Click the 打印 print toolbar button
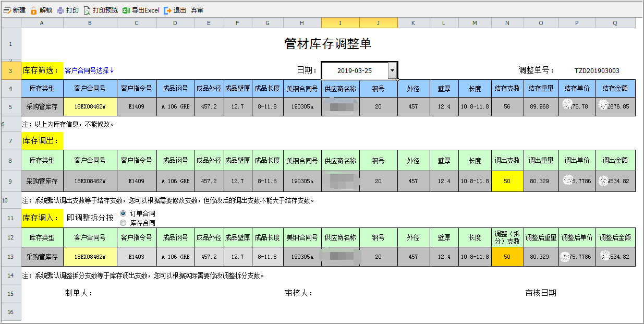The image size is (644, 324). 68,10
